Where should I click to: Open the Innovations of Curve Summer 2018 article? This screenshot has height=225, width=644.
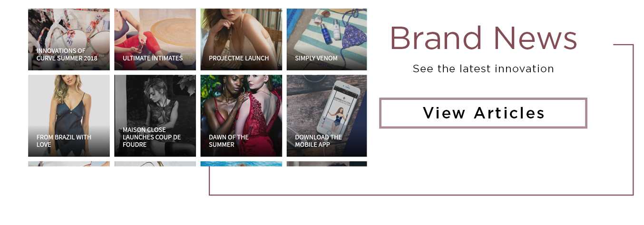click(x=69, y=39)
